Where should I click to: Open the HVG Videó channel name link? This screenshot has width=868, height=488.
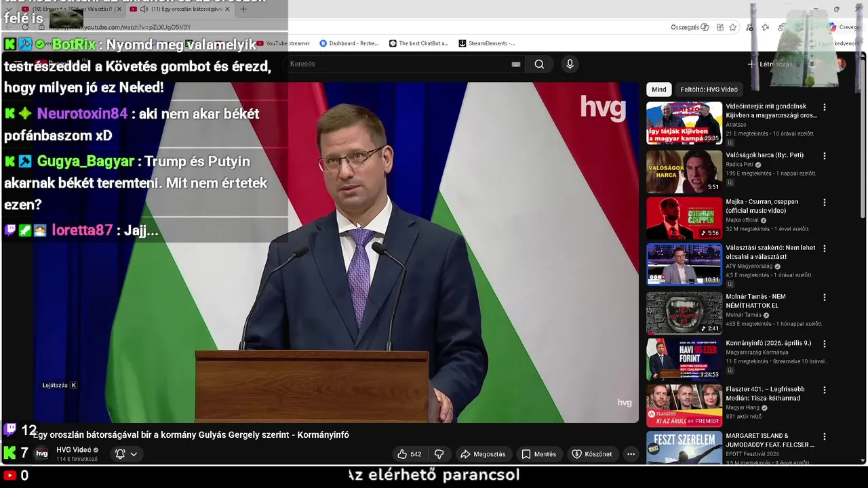(73, 450)
